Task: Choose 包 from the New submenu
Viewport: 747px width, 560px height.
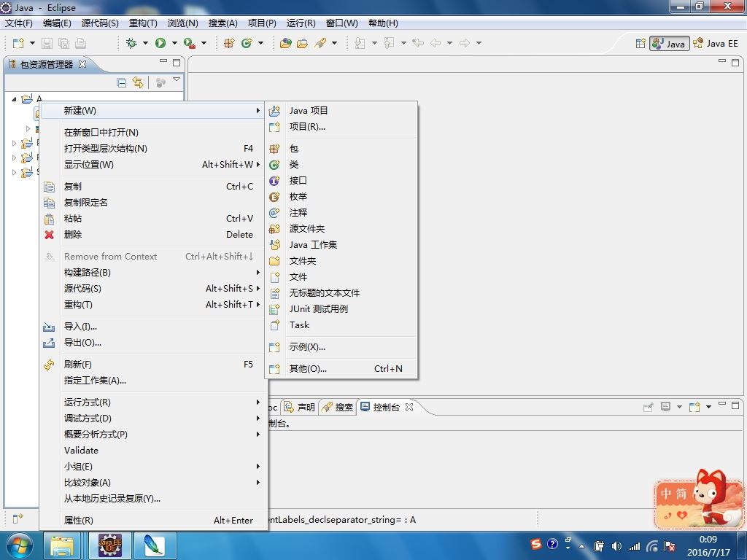Action: [x=341, y=149]
